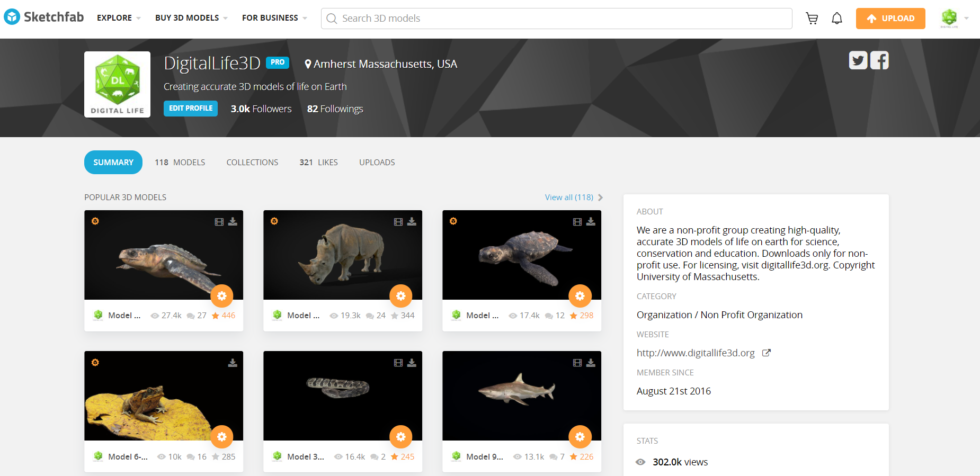The image size is (980, 476).
Task: Like the snake model via star
Action: (394, 457)
